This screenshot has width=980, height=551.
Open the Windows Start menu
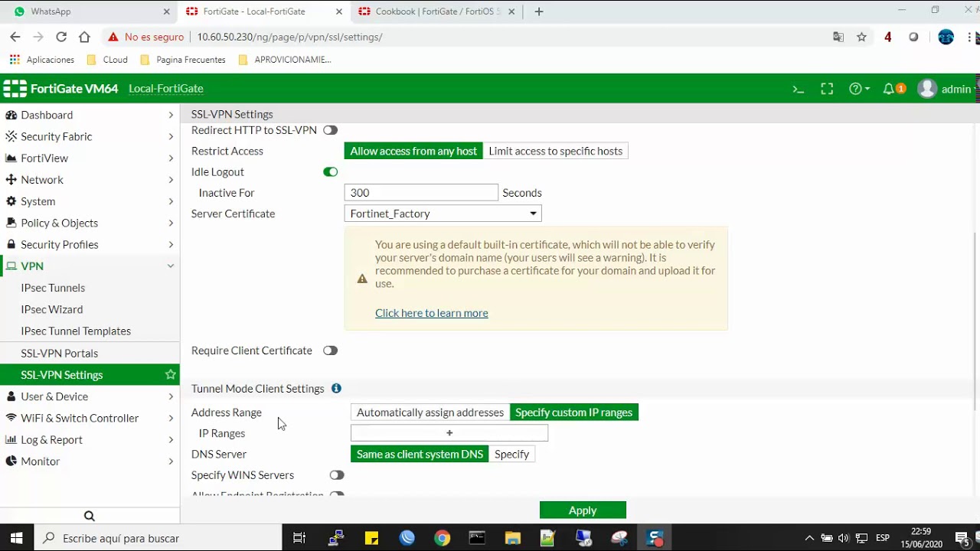pyautogui.click(x=16, y=538)
